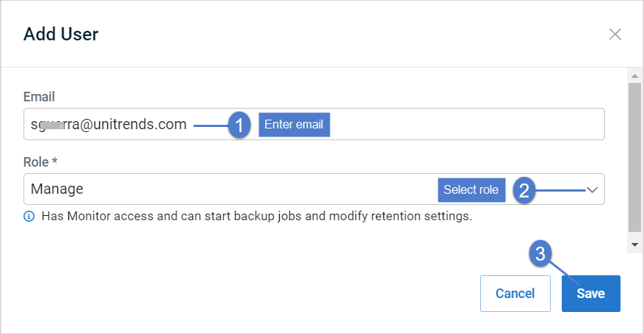Image resolution: width=644 pixels, height=334 pixels.
Task: Click the Role field label
Action: (x=36, y=162)
